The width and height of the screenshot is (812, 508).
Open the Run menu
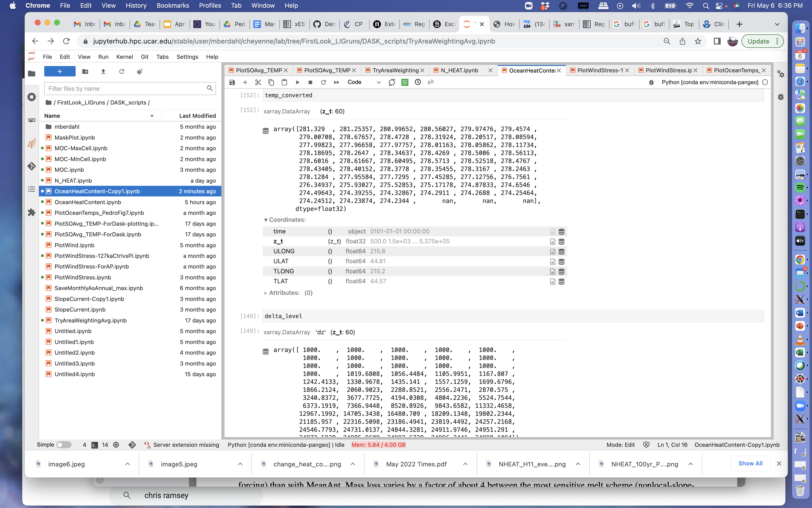click(x=103, y=57)
